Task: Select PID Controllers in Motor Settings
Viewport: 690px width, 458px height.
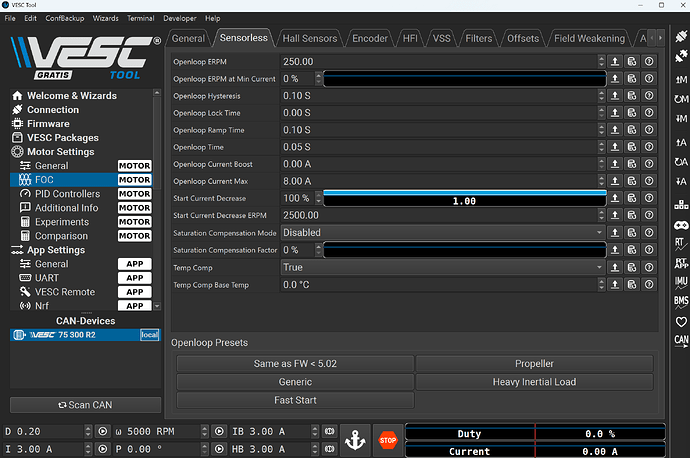Action: pos(67,193)
